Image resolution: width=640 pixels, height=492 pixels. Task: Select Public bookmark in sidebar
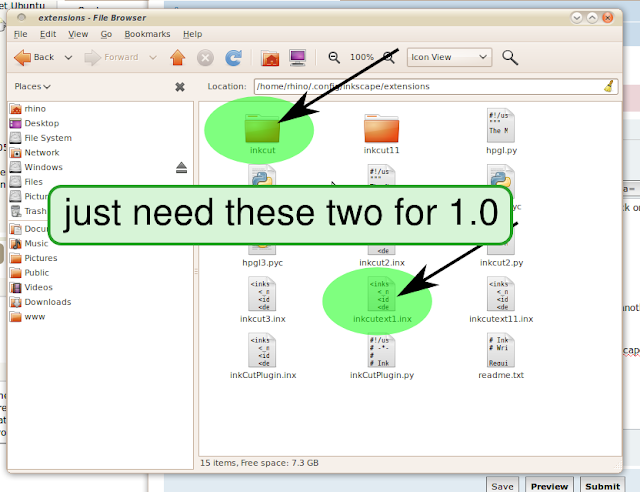[29, 273]
